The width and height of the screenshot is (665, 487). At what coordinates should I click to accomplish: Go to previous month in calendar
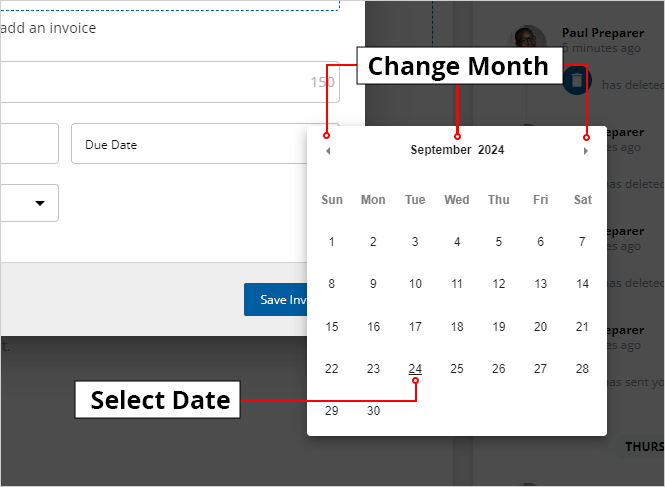328,151
